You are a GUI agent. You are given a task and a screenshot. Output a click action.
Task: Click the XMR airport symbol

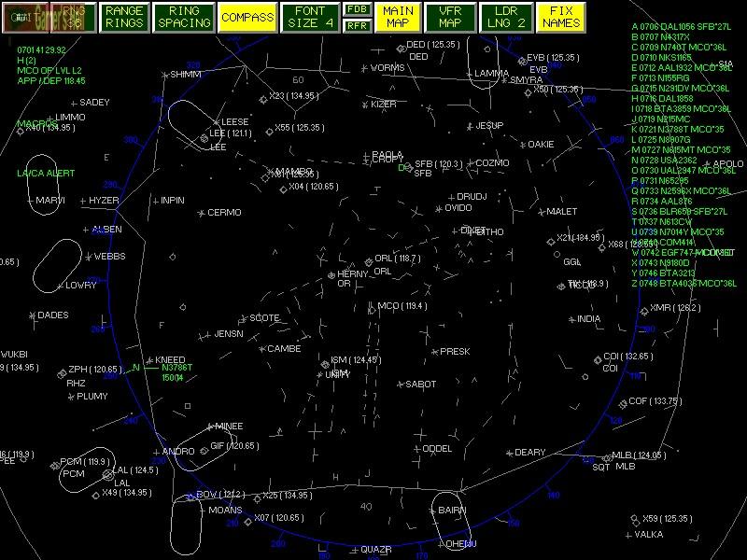click(x=644, y=312)
